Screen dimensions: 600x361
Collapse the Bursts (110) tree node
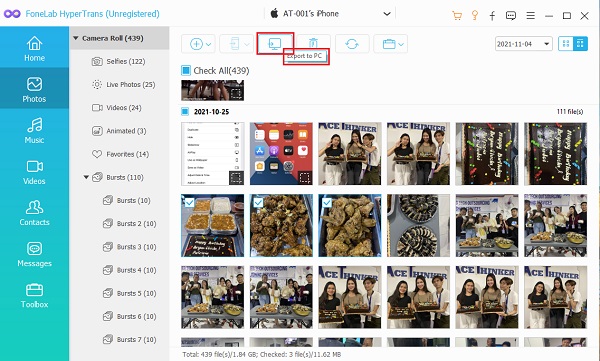point(86,177)
